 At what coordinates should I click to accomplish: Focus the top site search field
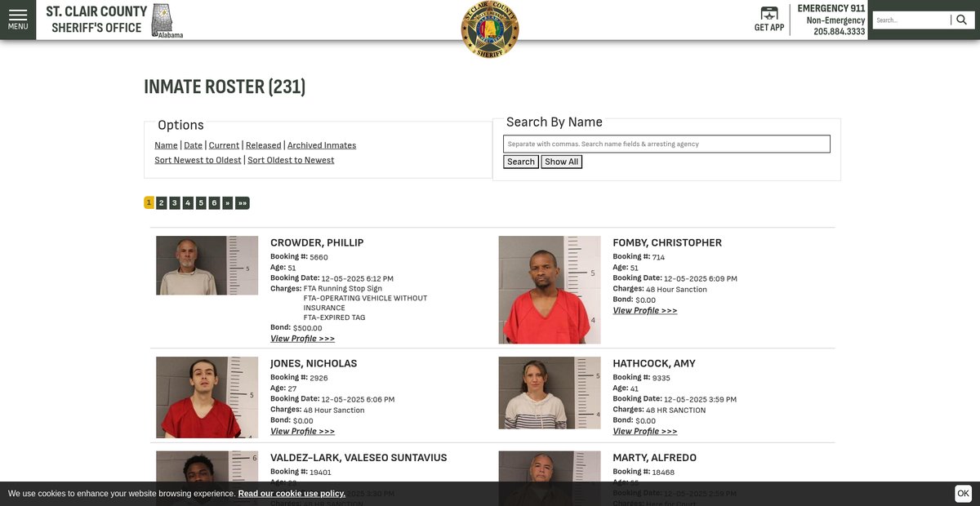(x=911, y=20)
